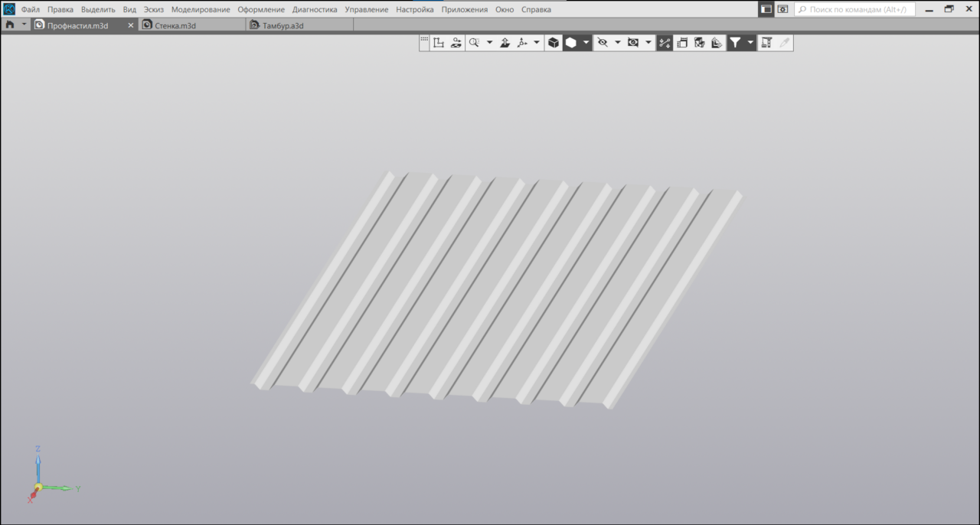
Task: Click the KOMPAS application logo icon
Action: coord(9,9)
